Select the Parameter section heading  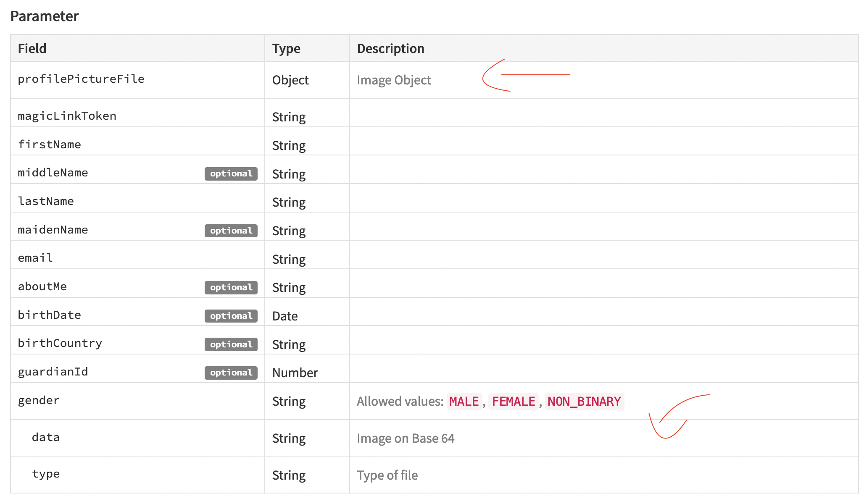coord(45,16)
